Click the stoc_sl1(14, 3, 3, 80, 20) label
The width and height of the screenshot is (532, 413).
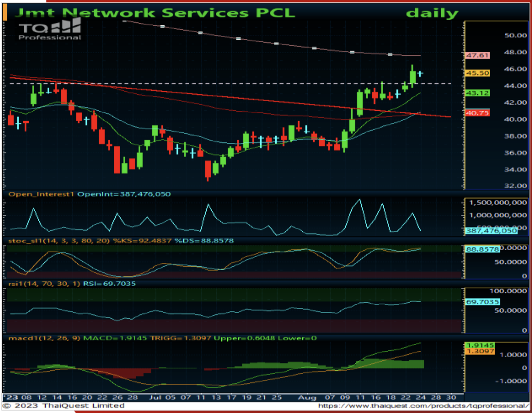[59, 241]
